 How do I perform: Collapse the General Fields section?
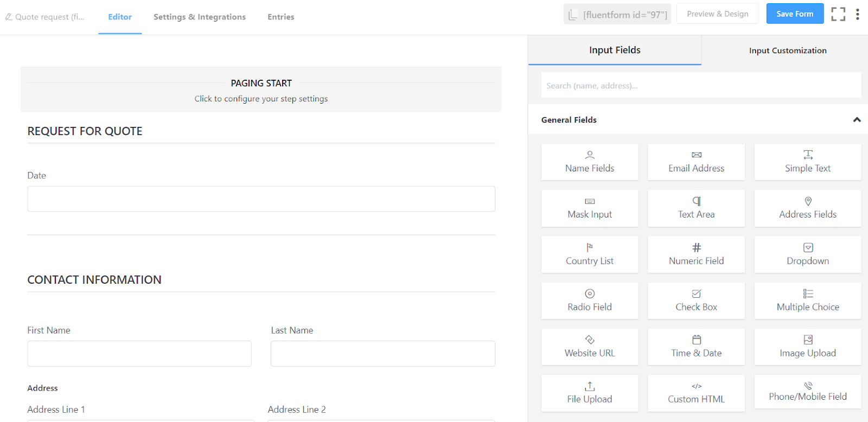(x=857, y=120)
